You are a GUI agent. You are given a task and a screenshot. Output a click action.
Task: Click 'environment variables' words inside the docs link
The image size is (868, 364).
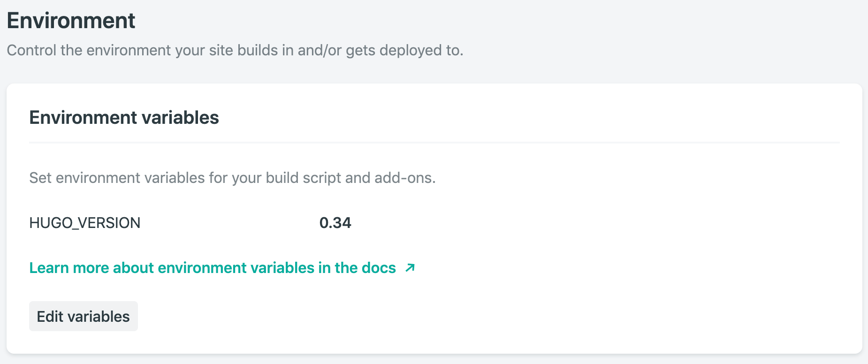[x=236, y=268]
